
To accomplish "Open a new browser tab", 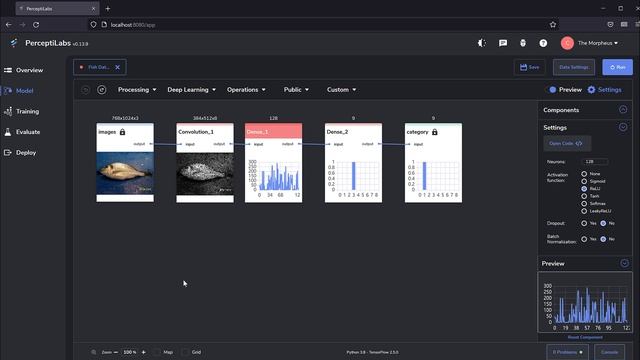I will point(108,9).
